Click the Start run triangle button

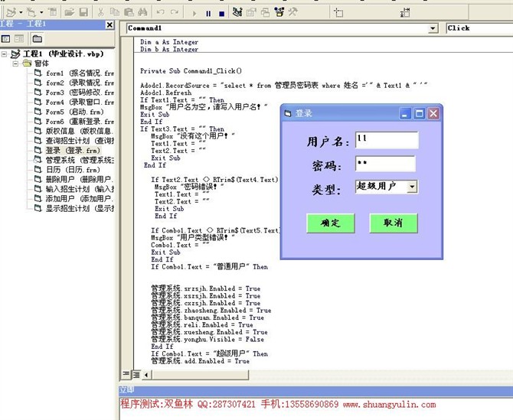[x=194, y=14]
